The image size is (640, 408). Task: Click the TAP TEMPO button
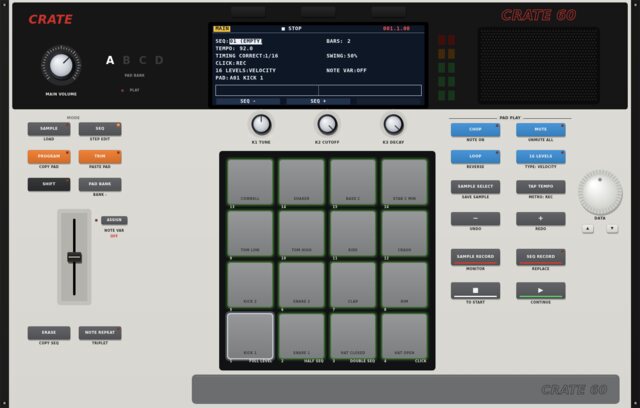(541, 187)
